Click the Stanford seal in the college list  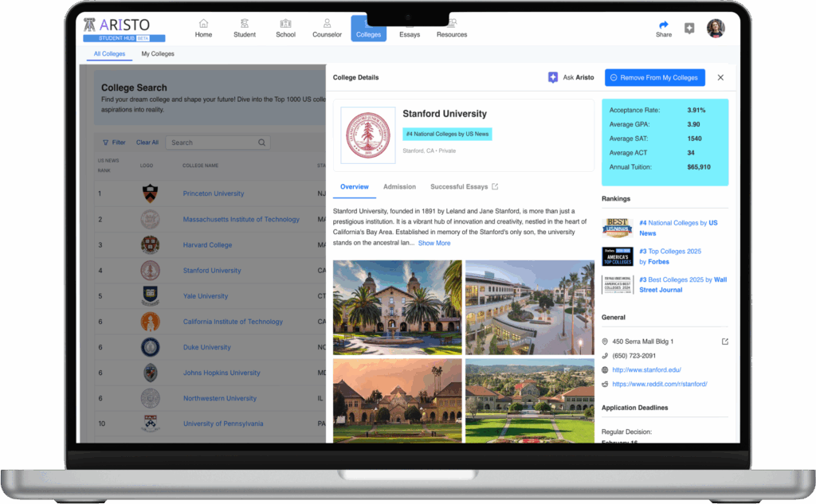150,270
